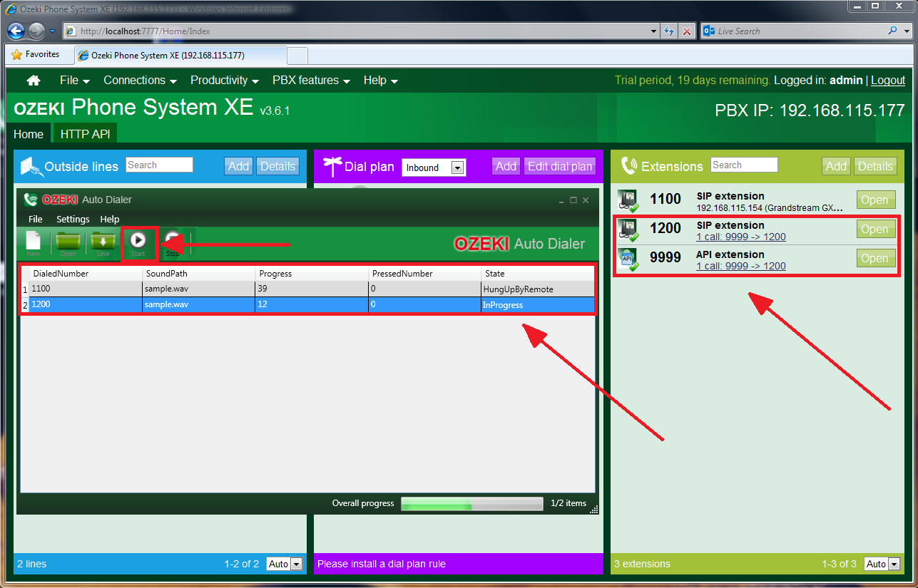
Task: Click Open for extension 1200
Action: [874, 229]
